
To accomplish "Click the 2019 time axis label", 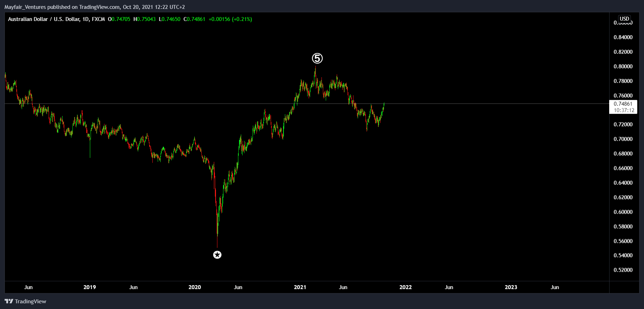I will pos(90,287).
